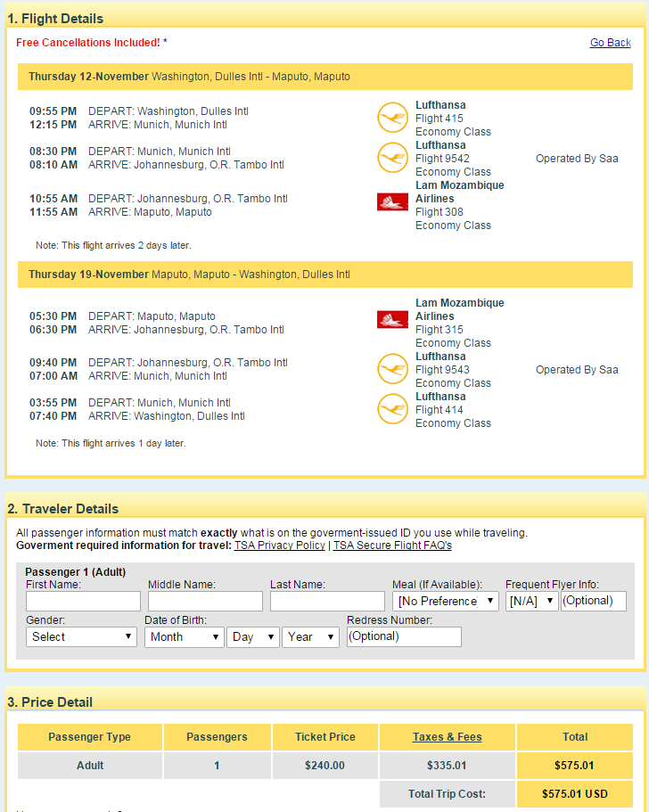The width and height of the screenshot is (649, 812).
Task: Click Lufthansa logo beside Flight 9543
Action: (x=392, y=369)
